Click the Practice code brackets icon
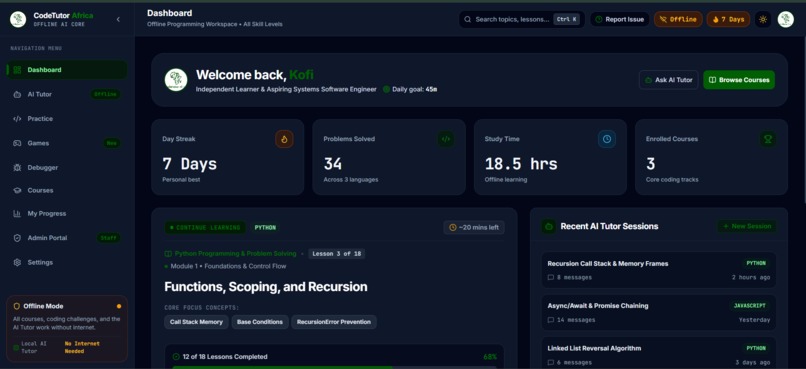The height and width of the screenshot is (369, 806). pyautogui.click(x=17, y=119)
